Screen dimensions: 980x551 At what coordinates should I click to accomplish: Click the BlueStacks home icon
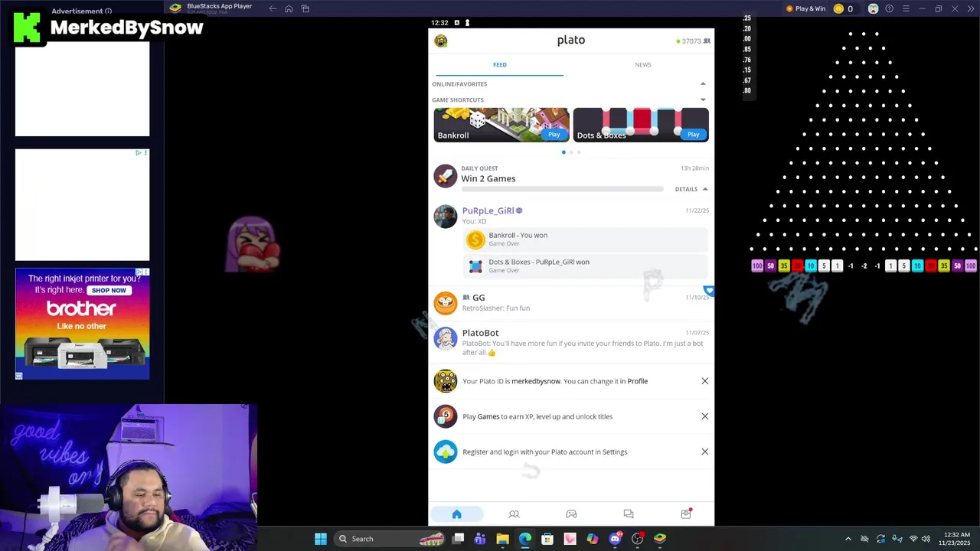tap(289, 8)
